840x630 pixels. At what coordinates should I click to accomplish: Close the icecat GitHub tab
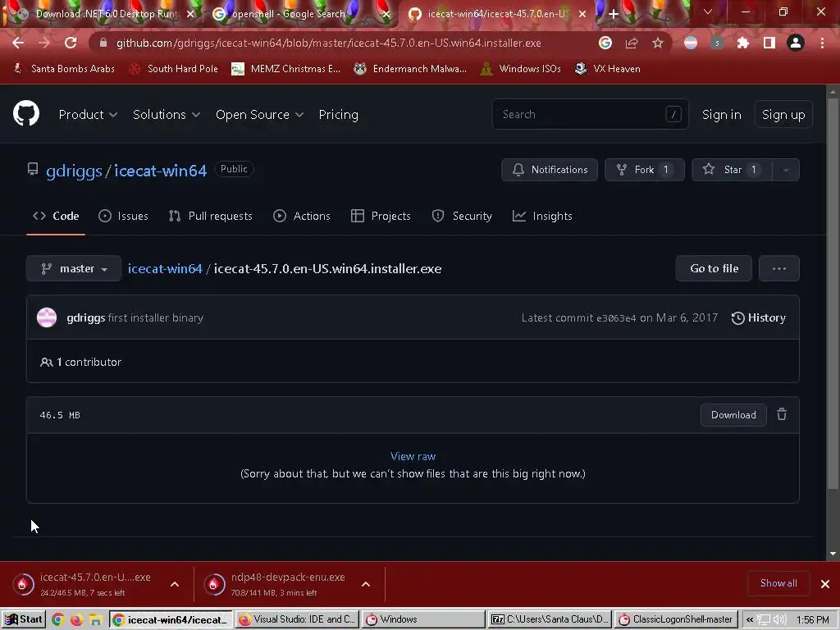[582, 15]
